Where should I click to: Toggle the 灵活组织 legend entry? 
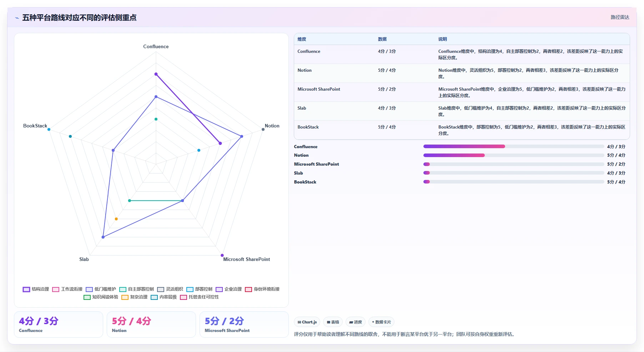(170, 289)
